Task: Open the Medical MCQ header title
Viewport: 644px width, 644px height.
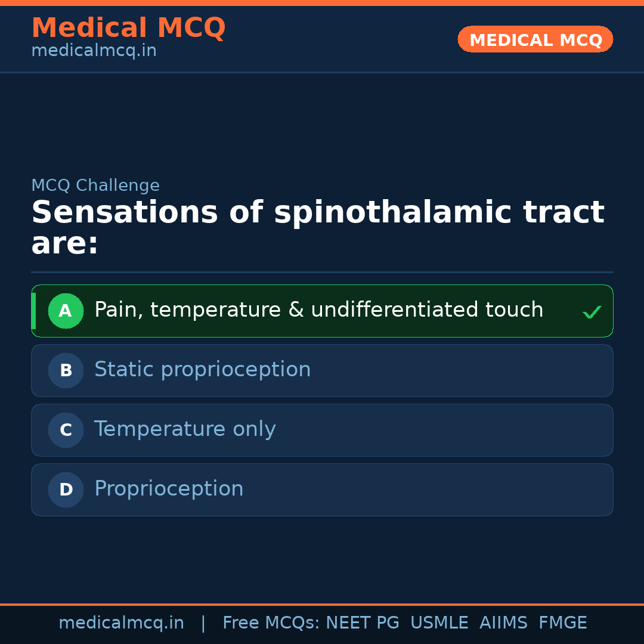Action: [x=128, y=28]
